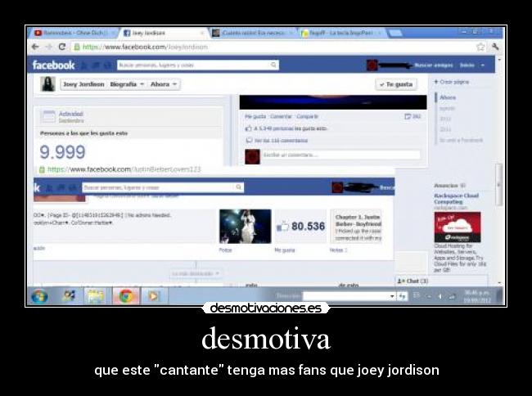Open the Chapter 1 Justin Bieber note
Image resolution: width=532 pixels, height=396 pixels.
pyautogui.click(x=356, y=227)
